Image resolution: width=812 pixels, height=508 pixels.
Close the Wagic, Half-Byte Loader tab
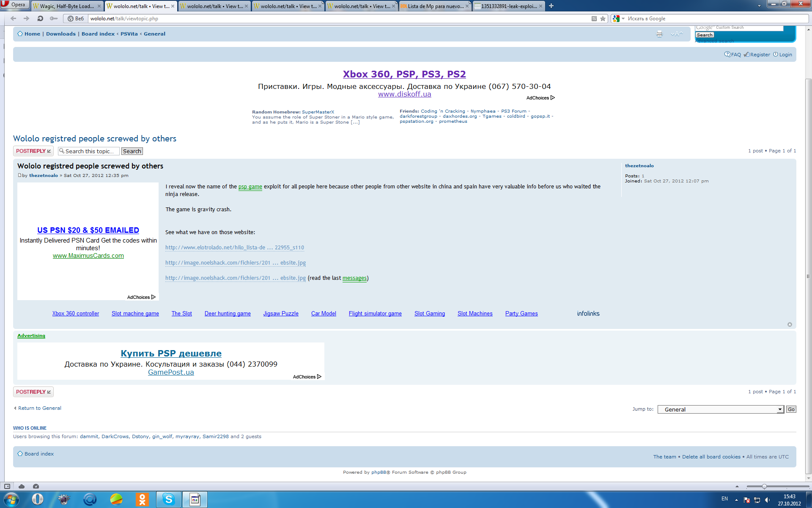(99, 6)
